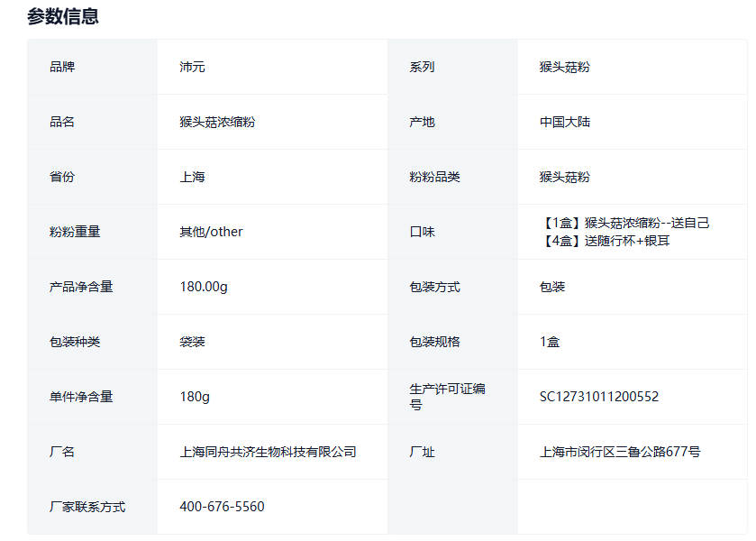Click the 【1盒】猴头菇浓缩粉--送自己 line
756x541 pixels.
624,223
